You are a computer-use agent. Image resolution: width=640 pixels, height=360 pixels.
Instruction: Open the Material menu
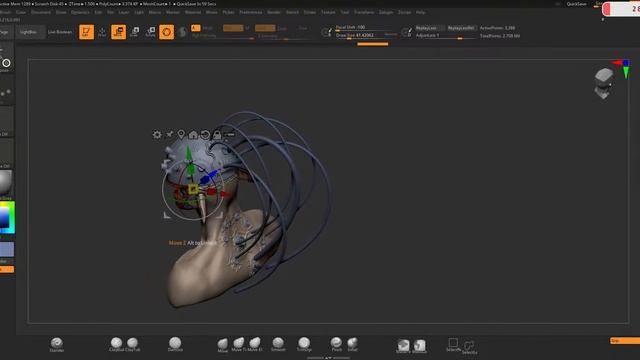(x=193, y=12)
